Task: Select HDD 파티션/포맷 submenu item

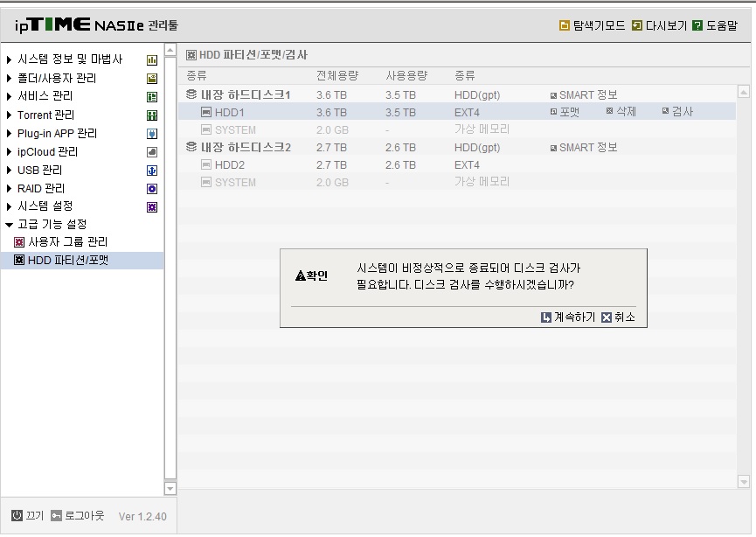Action: pyautogui.click(x=68, y=260)
